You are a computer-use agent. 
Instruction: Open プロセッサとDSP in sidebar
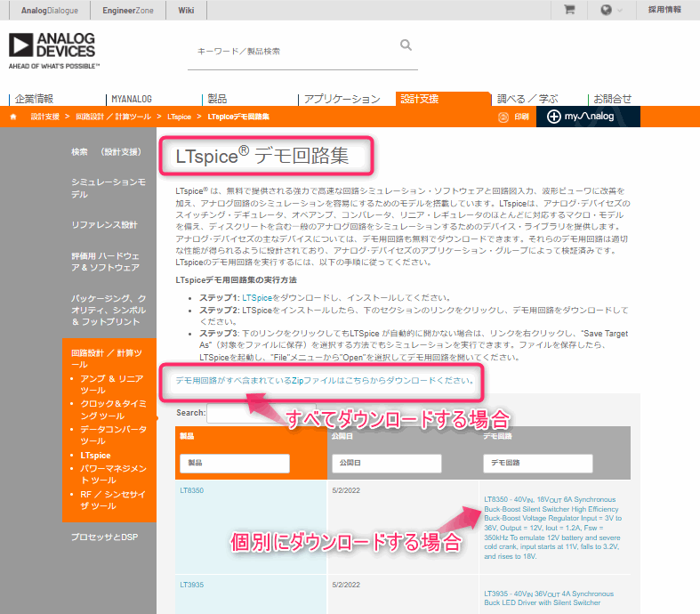(104, 537)
